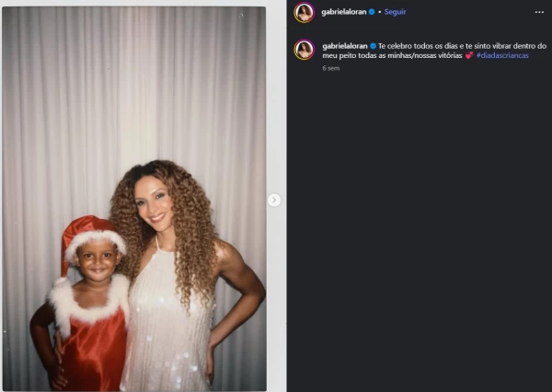Click the child wearing the Santa hat
Viewport: 552px width, 392px height.
83,303
